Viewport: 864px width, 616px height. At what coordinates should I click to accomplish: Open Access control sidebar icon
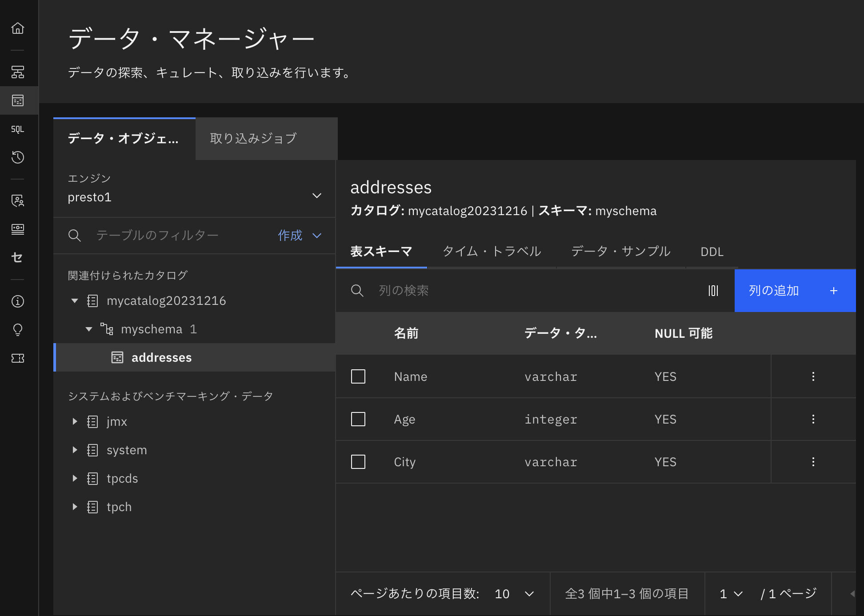18,200
